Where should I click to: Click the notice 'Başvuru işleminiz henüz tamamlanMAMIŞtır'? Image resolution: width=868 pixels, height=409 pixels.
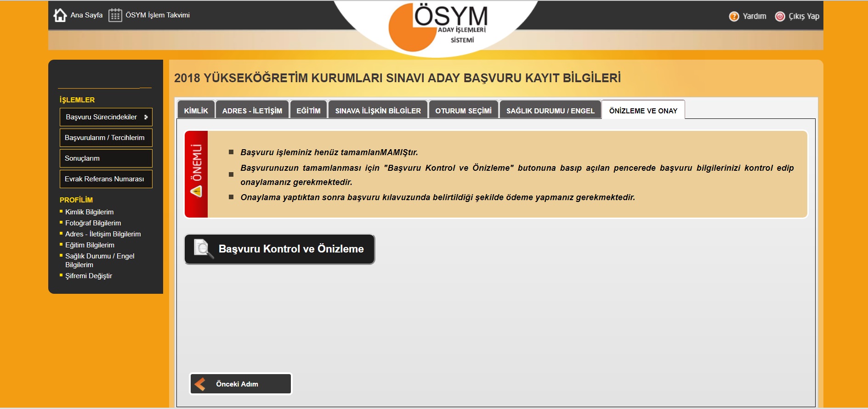(x=329, y=152)
